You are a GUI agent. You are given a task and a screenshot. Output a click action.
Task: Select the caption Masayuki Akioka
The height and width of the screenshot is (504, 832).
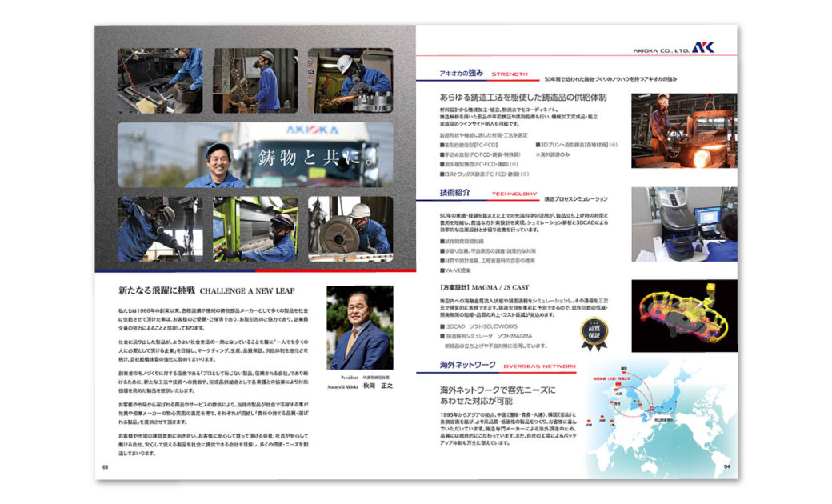(342, 386)
